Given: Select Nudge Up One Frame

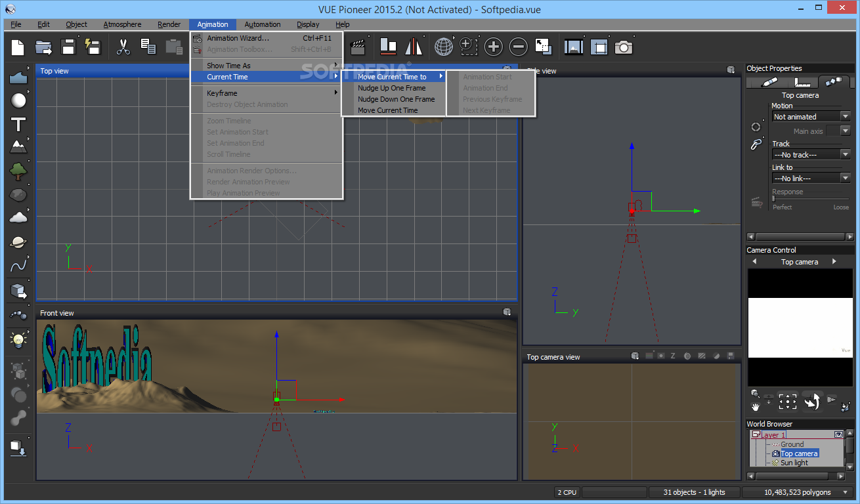Looking at the screenshot, I should 393,88.
